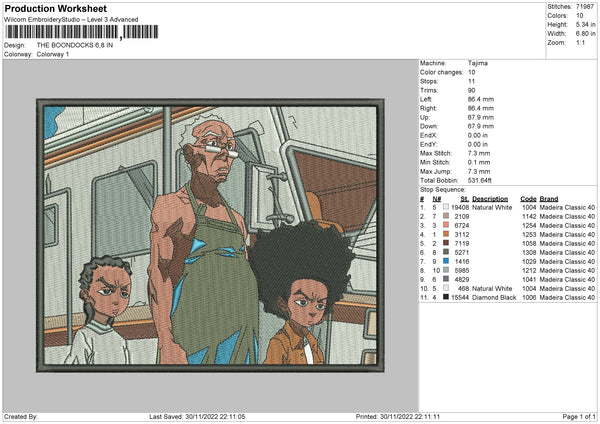Click the 'Created By:' footer label
Screen dimensions: 600x424
(20, 417)
